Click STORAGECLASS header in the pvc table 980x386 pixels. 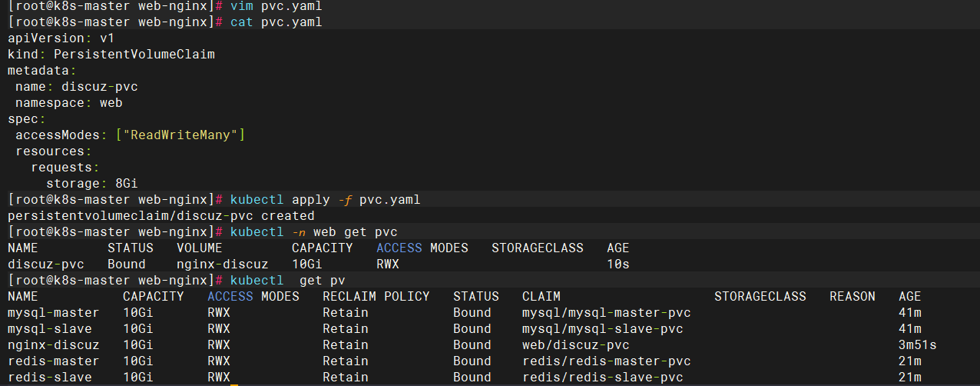(x=538, y=248)
